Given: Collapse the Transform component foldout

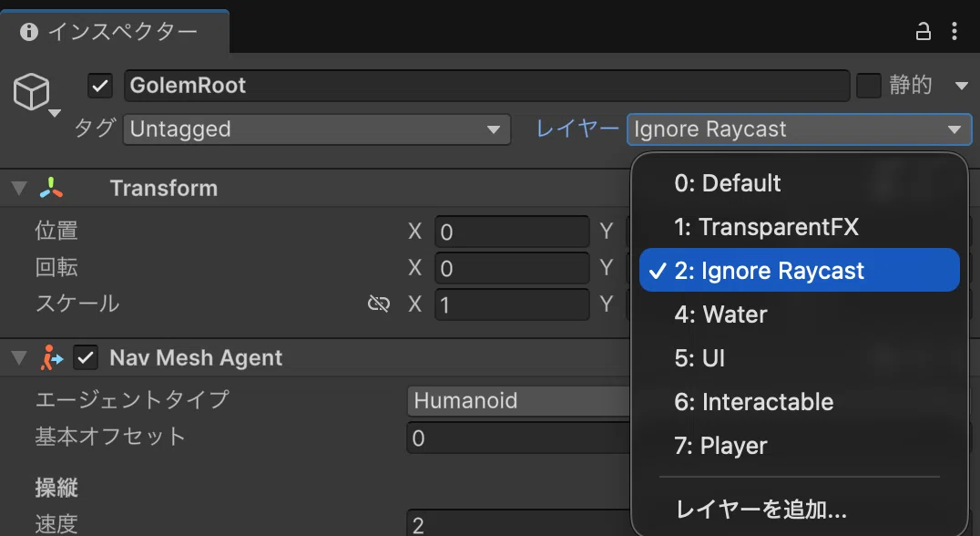Looking at the screenshot, I should point(19,188).
